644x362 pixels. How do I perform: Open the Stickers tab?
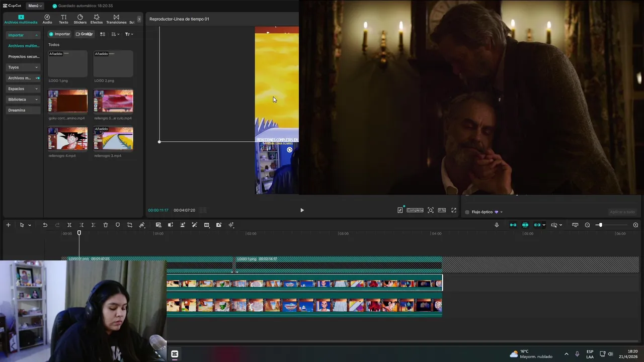point(80,19)
